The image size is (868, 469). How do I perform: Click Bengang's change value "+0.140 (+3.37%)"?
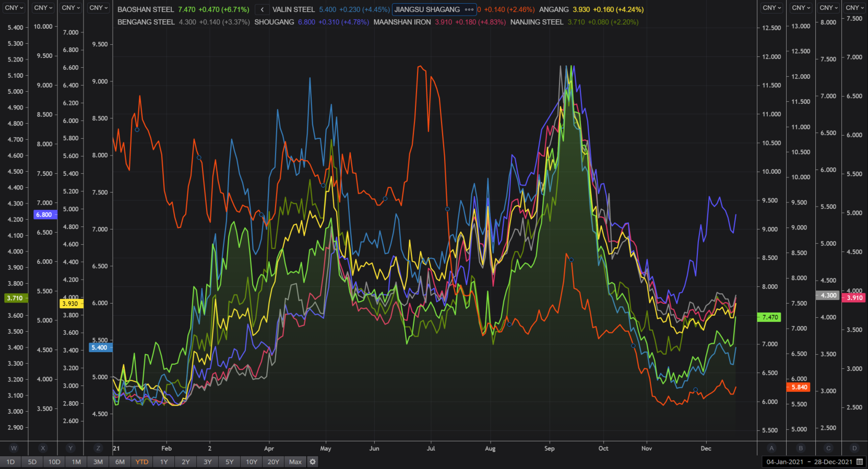224,22
